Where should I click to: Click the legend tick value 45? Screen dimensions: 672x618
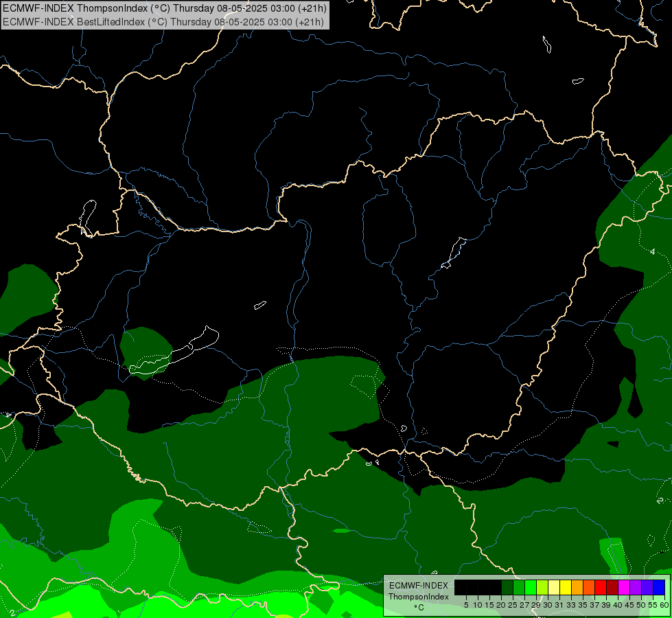pos(629,605)
